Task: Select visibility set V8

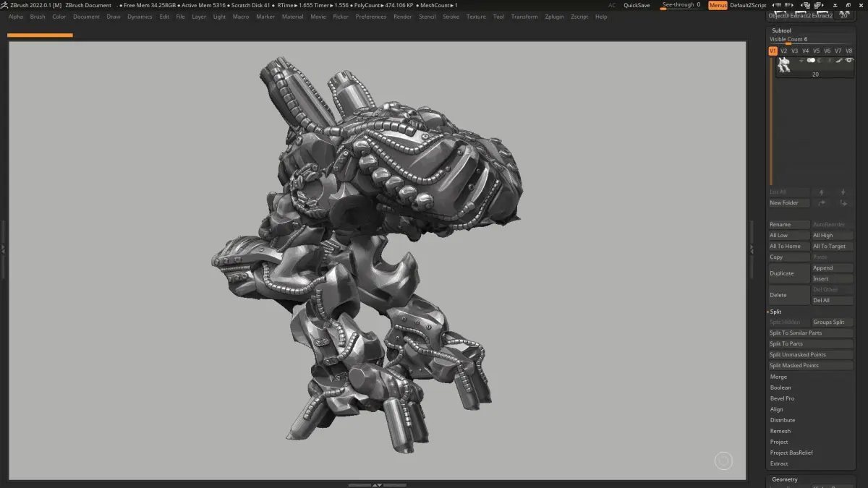Action: tap(849, 51)
